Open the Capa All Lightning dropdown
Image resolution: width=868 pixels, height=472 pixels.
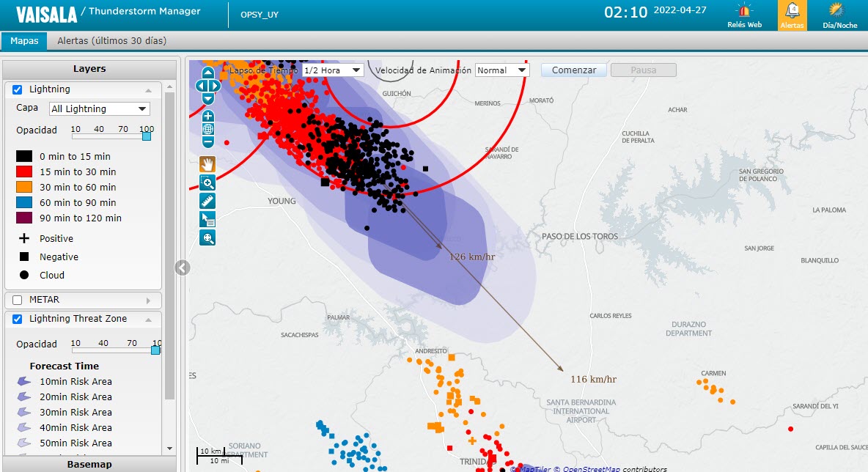pyautogui.click(x=100, y=109)
